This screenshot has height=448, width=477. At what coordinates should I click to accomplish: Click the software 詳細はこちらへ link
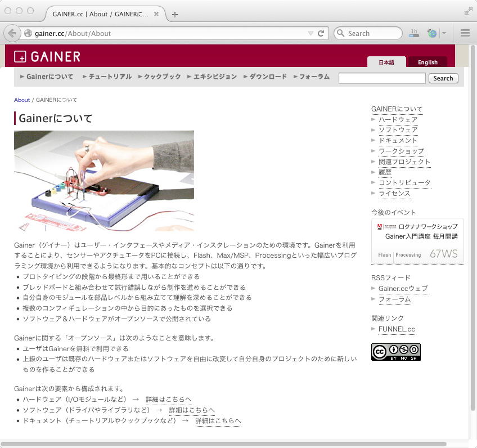pyautogui.click(x=192, y=410)
